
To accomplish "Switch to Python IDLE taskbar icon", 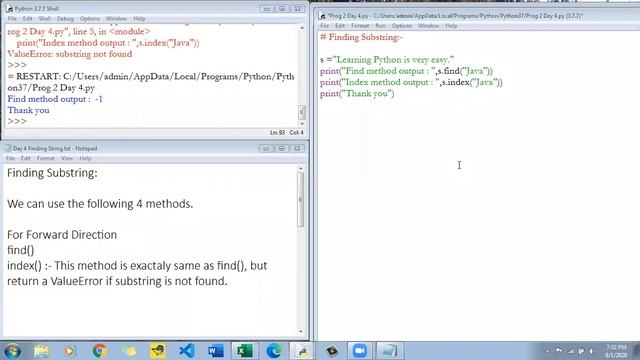I will tap(303, 351).
